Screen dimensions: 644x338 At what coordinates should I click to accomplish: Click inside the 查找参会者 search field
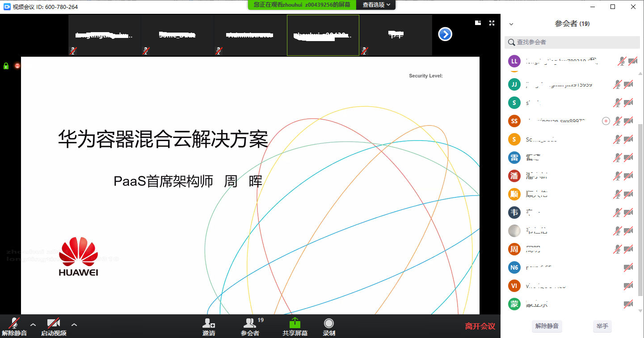pos(572,42)
